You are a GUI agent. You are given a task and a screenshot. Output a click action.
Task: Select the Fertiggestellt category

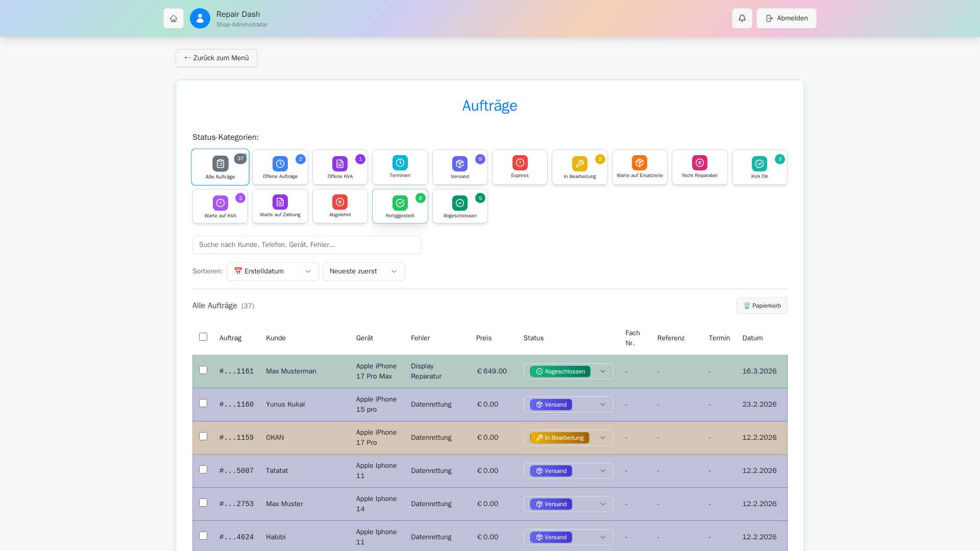[400, 206]
